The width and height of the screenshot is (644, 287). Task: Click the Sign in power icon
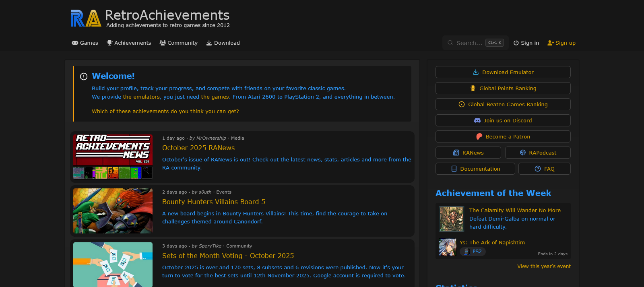[x=516, y=43]
